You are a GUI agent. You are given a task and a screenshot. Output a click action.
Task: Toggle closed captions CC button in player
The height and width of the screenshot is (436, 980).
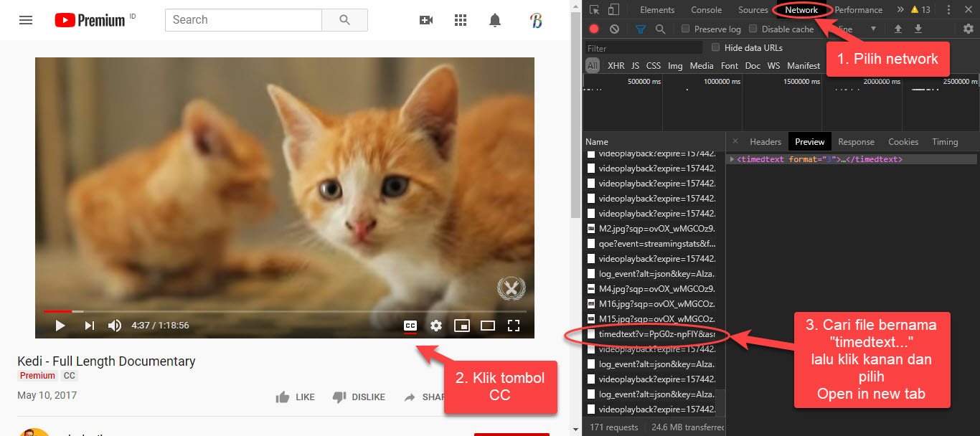click(x=410, y=326)
